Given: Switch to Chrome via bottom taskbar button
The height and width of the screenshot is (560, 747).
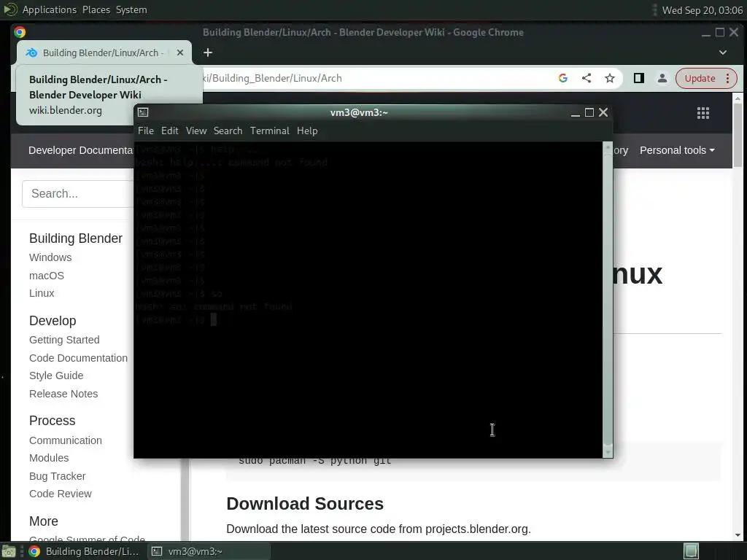Looking at the screenshot, I should point(85,551).
